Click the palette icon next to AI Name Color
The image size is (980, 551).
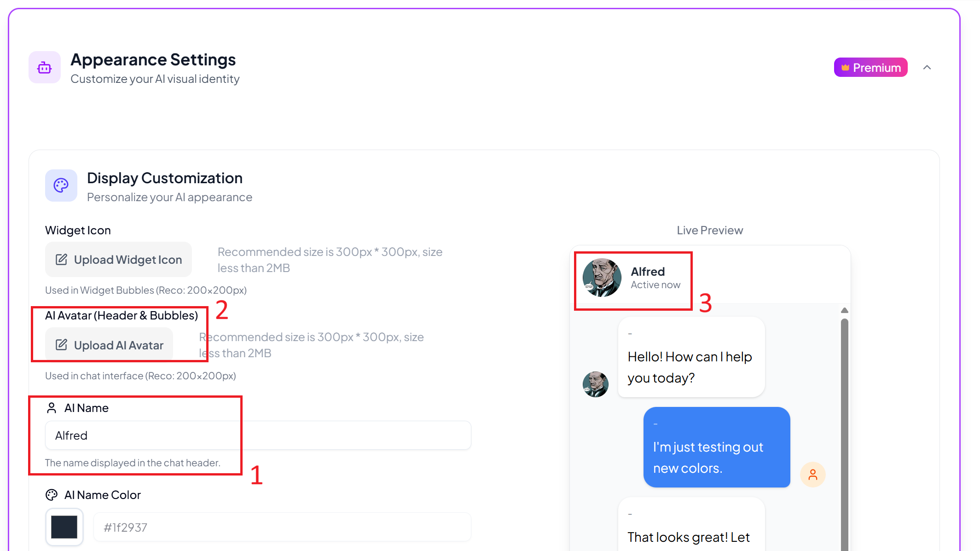tap(52, 495)
